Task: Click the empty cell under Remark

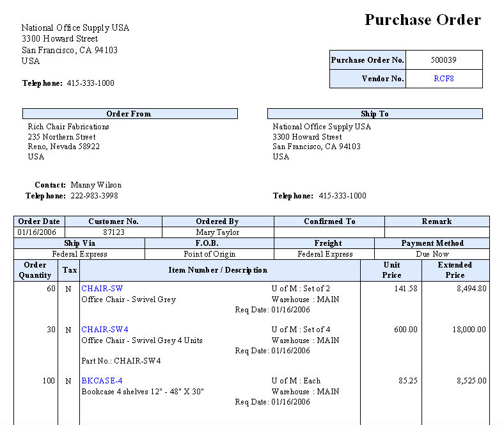Action: pos(436,232)
